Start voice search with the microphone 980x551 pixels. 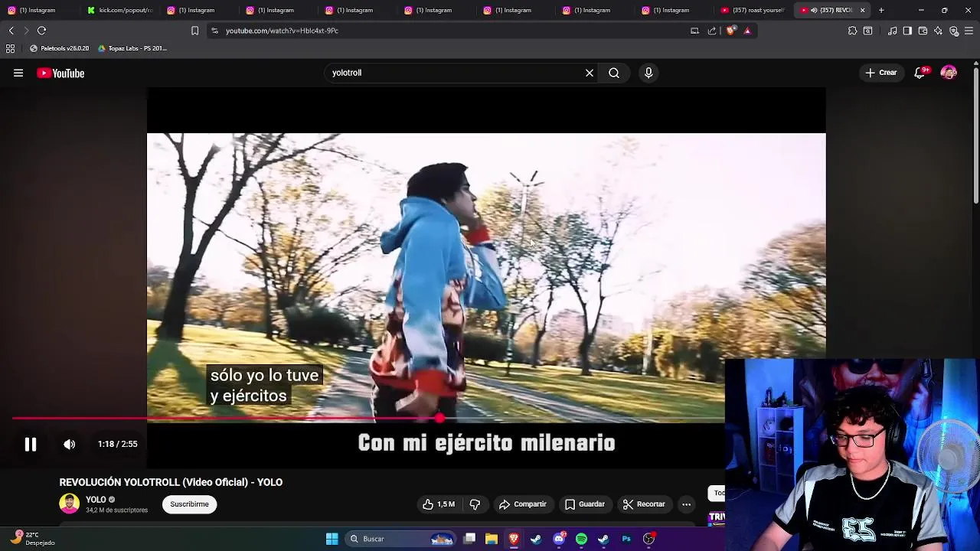[x=648, y=73]
